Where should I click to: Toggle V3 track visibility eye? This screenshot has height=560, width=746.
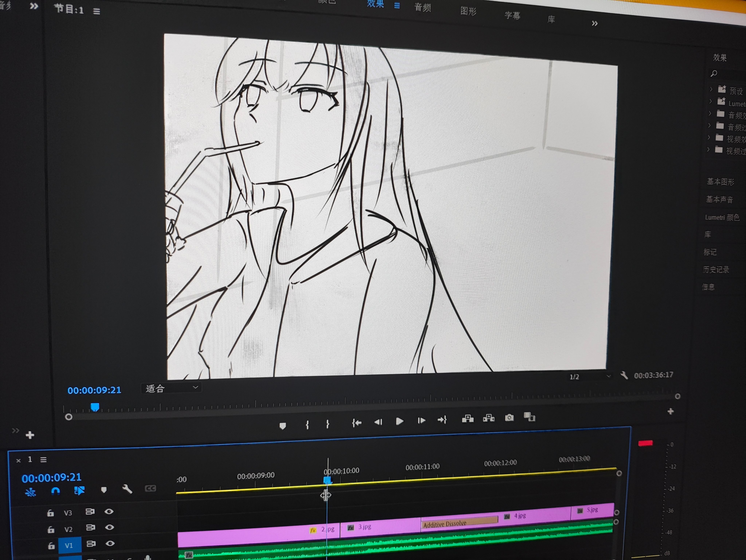point(109,511)
